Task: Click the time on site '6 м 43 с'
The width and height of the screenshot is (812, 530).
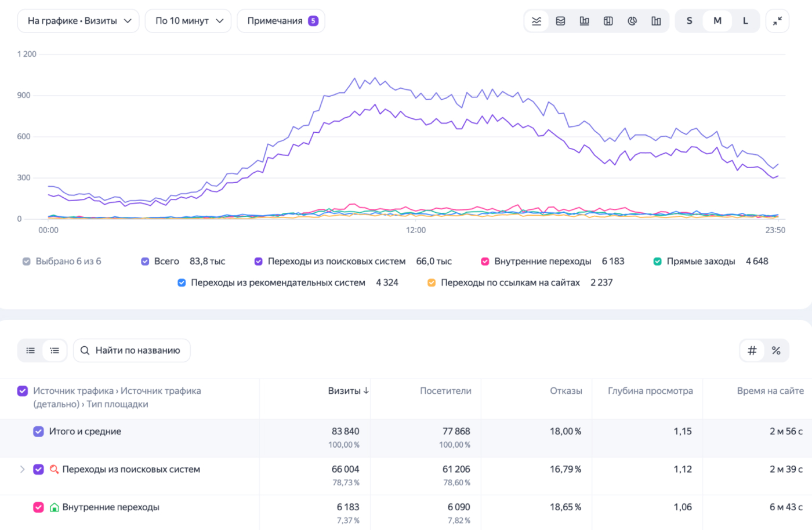Action: pos(786,507)
